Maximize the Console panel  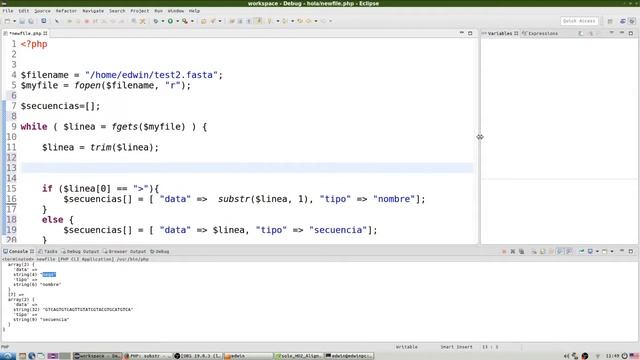(631, 251)
